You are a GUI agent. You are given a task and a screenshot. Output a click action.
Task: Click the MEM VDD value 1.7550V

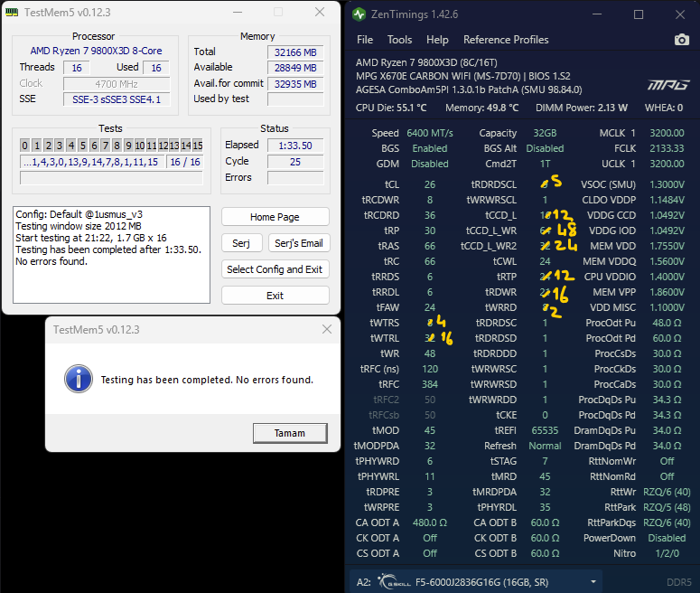(667, 246)
